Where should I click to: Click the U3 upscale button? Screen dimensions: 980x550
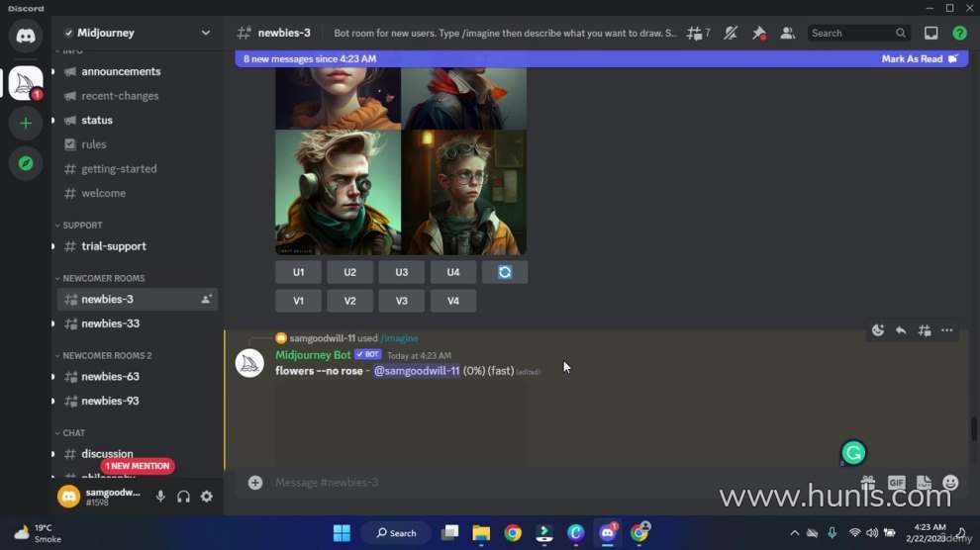click(401, 272)
